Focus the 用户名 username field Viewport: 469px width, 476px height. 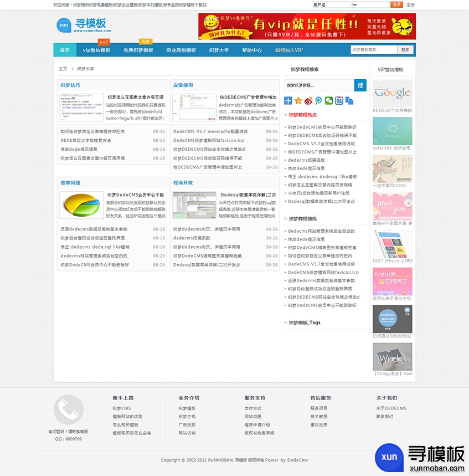click(x=331, y=4)
